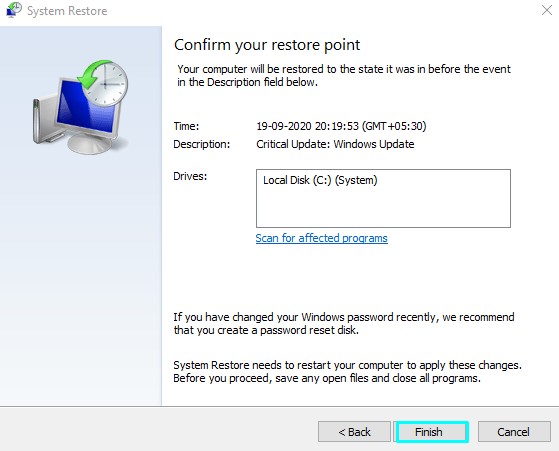Close the System Restore window
Screen dimensions: 559x451
pyautogui.click(x=547, y=10)
